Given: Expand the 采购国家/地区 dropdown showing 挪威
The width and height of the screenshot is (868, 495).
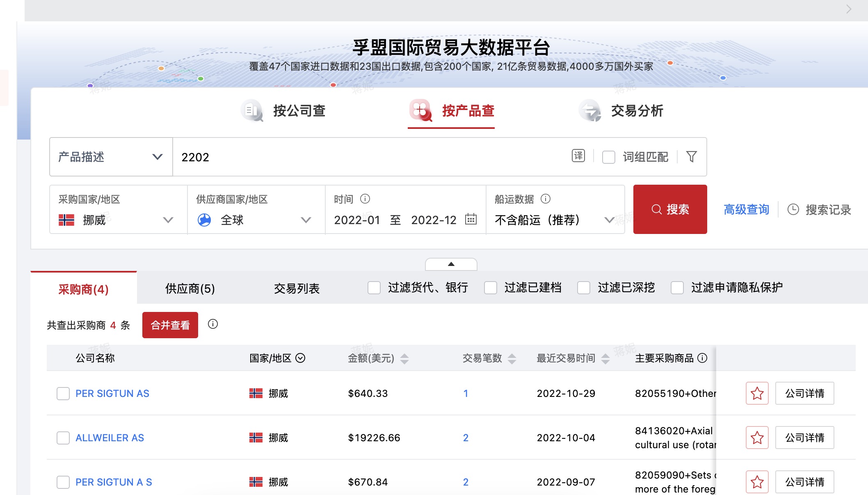Looking at the screenshot, I should coord(168,220).
